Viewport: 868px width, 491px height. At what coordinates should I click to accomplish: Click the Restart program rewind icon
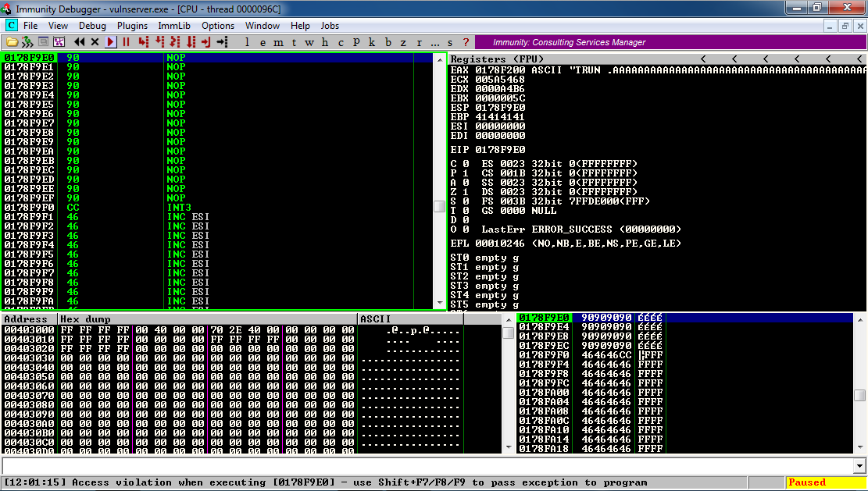tap(80, 42)
